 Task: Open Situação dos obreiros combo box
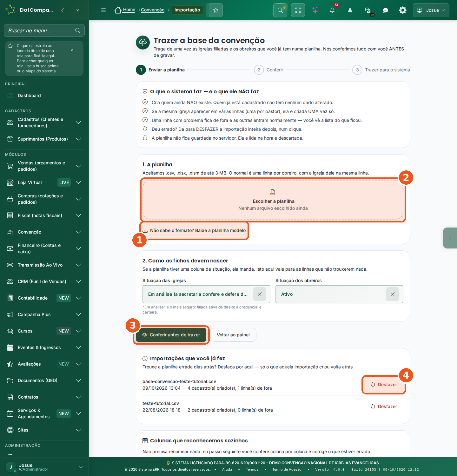pos(339,294)
